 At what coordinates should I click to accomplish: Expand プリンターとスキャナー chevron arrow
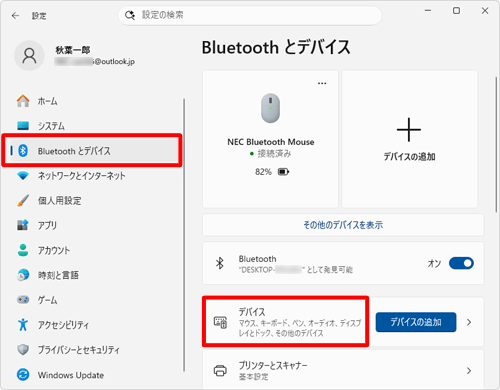[x=469, y=371]
